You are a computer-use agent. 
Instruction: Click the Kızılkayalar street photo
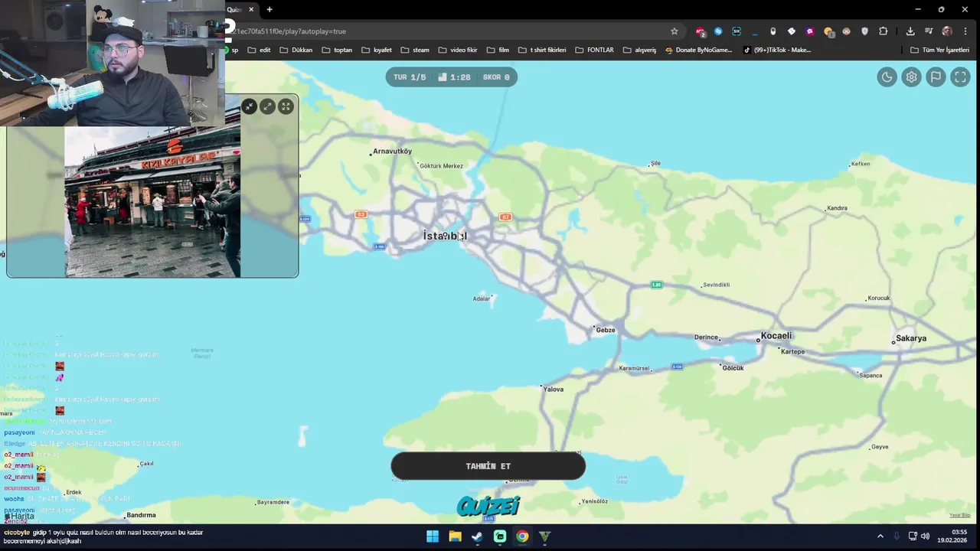(152, 202)
